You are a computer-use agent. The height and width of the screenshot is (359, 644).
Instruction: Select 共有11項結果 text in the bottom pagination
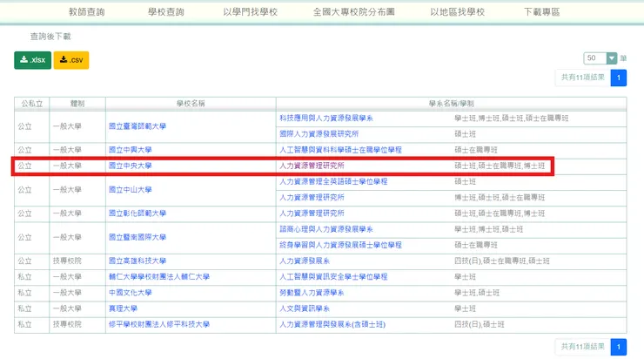tap(583, 347)
